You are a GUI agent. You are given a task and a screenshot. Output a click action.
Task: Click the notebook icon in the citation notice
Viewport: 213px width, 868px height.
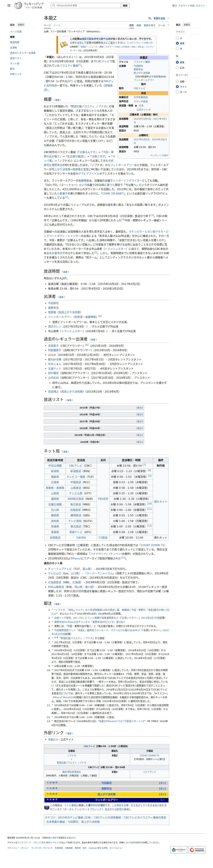point(64,45)
